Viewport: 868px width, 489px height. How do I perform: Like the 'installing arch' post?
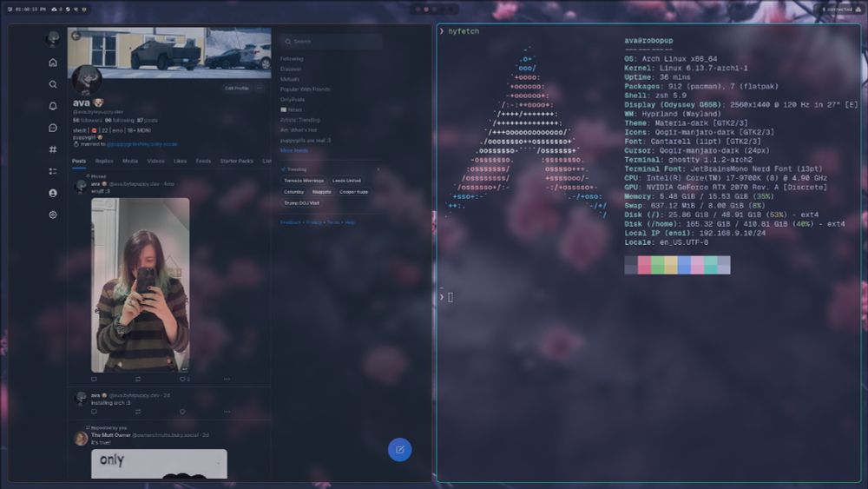point(182,412)
